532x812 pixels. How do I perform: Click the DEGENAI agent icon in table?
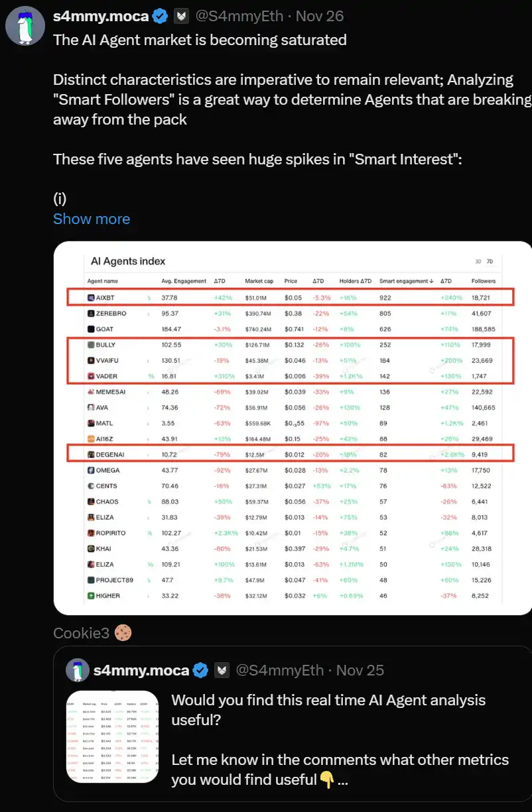point(92,454)
